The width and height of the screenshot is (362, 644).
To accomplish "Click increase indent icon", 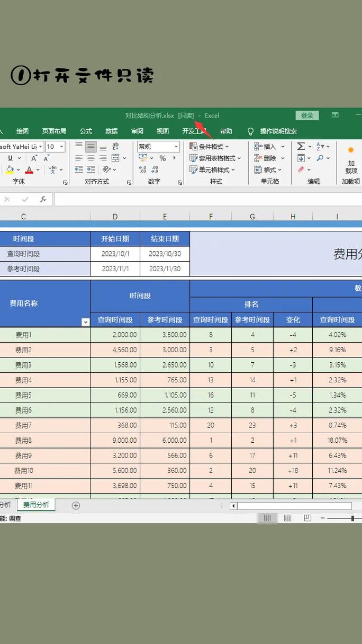I will [91, 169].
